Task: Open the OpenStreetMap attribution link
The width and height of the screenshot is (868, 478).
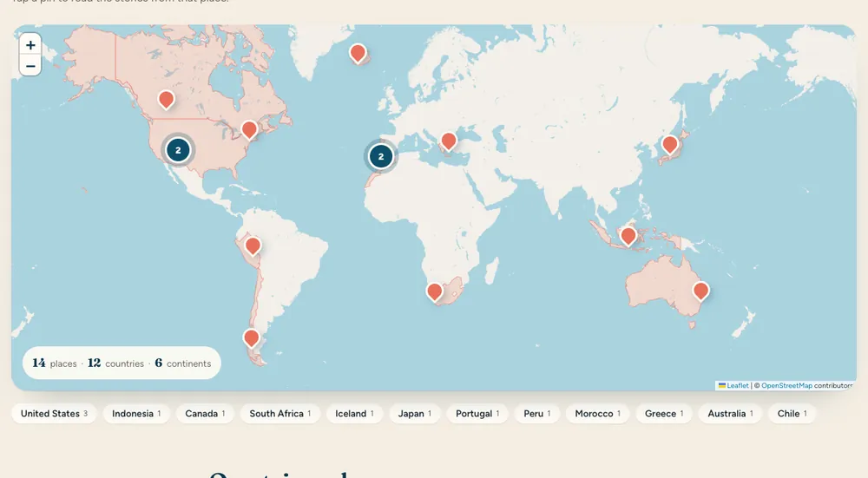Action: (x=786, y=385)
